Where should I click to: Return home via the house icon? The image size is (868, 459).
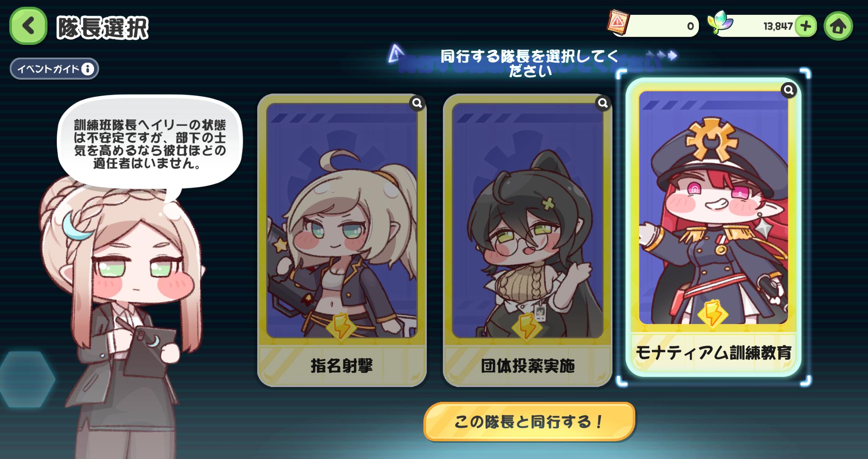(838, 26)
